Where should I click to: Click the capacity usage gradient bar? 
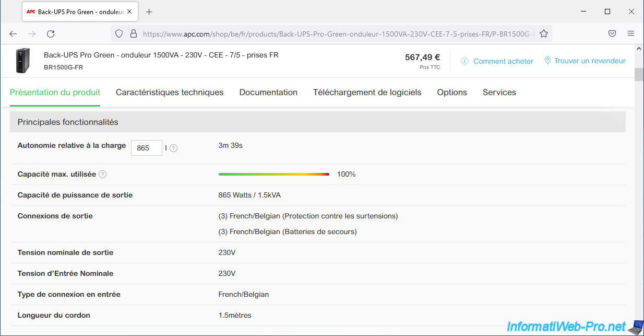click(274, 175)
